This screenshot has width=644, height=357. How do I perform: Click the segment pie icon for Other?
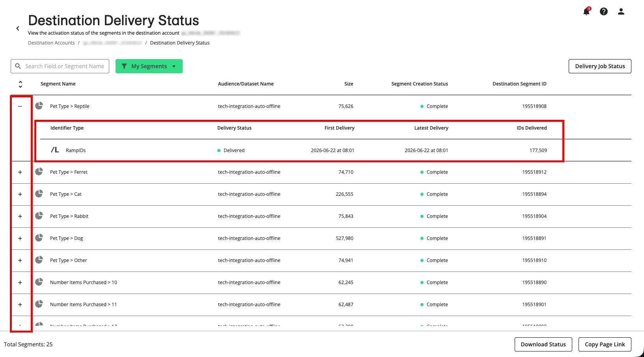pos(39,260)
